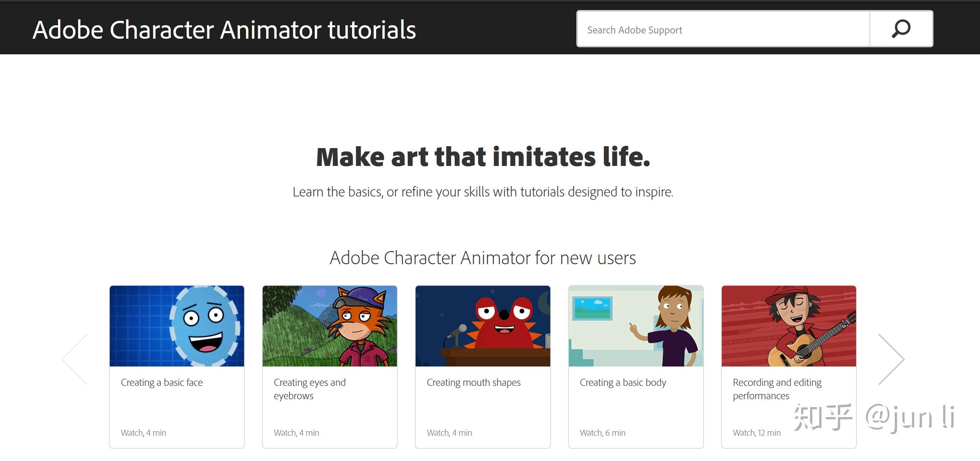
Task: Click the left carousel arrow
Action: 75,359
